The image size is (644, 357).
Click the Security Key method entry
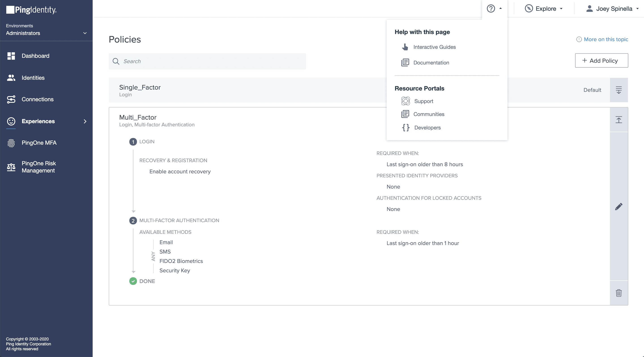click(175, 271)
